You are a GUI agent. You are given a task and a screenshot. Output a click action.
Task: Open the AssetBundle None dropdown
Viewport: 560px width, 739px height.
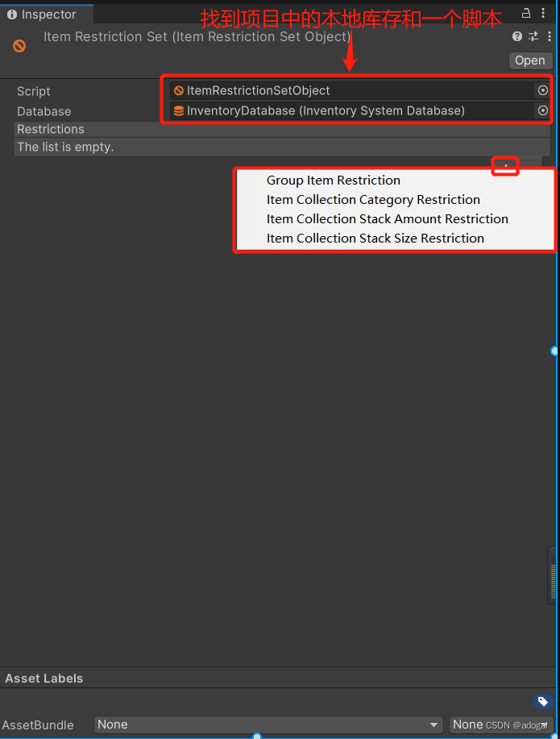(268, 724)
